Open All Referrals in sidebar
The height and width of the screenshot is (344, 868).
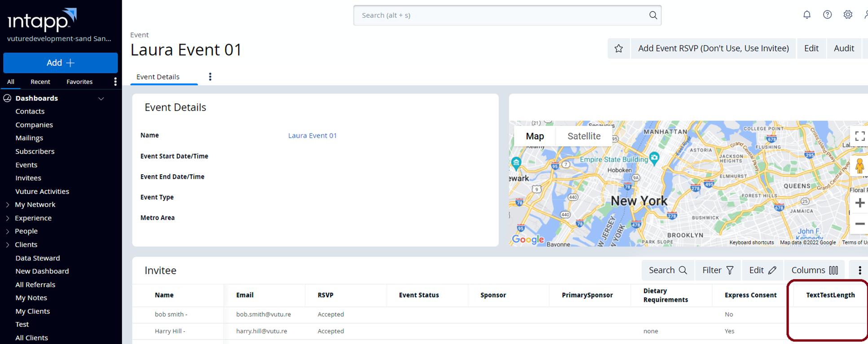coord(35,285)
